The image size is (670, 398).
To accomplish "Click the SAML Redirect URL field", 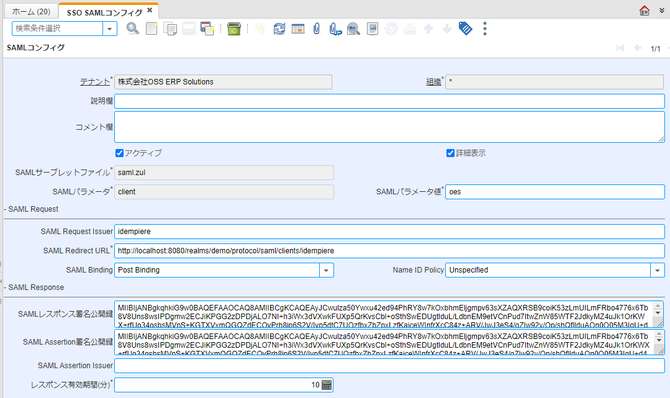I will click(389, 251).
